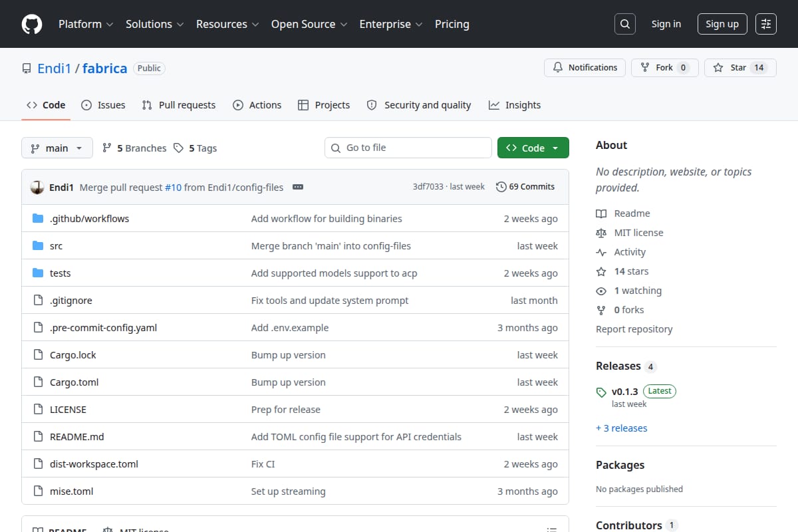Click the Sign up button
Image resolution: width=798 pixels, height=532 pixels.
click(x=722, y=24)
